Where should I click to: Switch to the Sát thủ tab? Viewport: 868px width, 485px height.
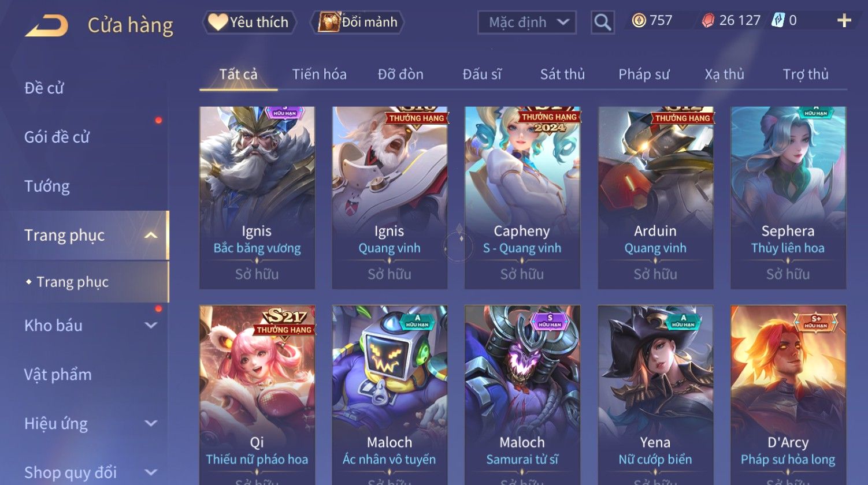click(x=562, y=74)
